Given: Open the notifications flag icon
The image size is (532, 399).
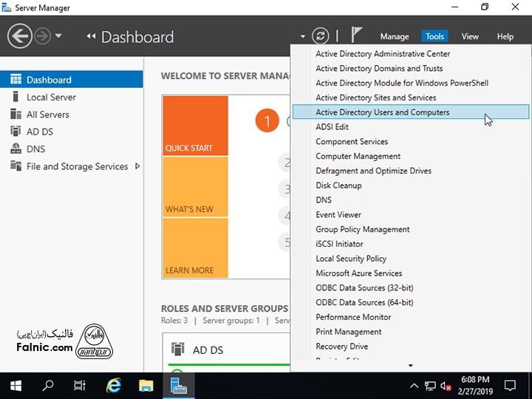Looking at the screenshot, I should (x=357, y=35).
